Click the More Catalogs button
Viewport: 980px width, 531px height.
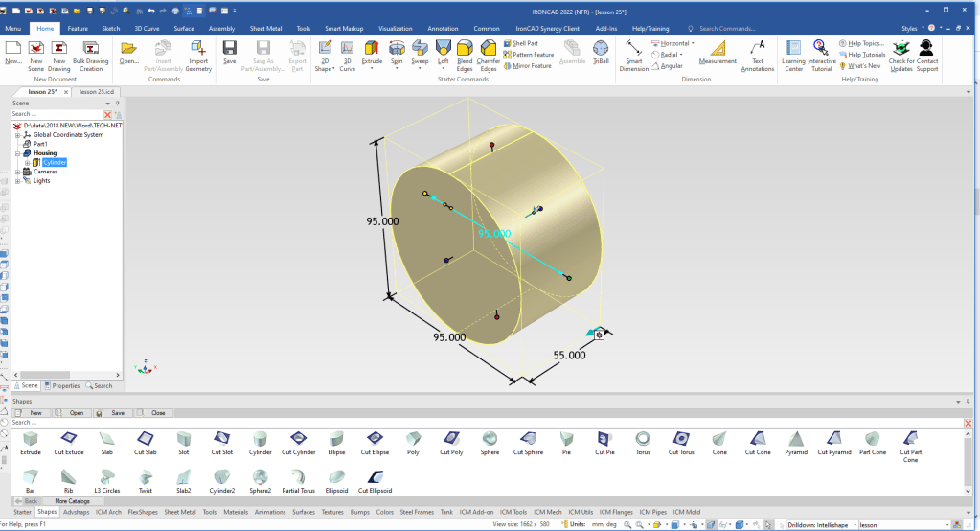click(72, 501)
